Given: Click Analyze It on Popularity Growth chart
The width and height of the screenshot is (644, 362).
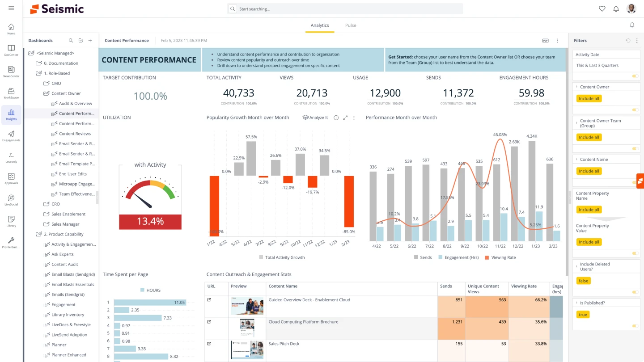Looking at the screenshot, I should pyautogui.click(x=315, y=118).
